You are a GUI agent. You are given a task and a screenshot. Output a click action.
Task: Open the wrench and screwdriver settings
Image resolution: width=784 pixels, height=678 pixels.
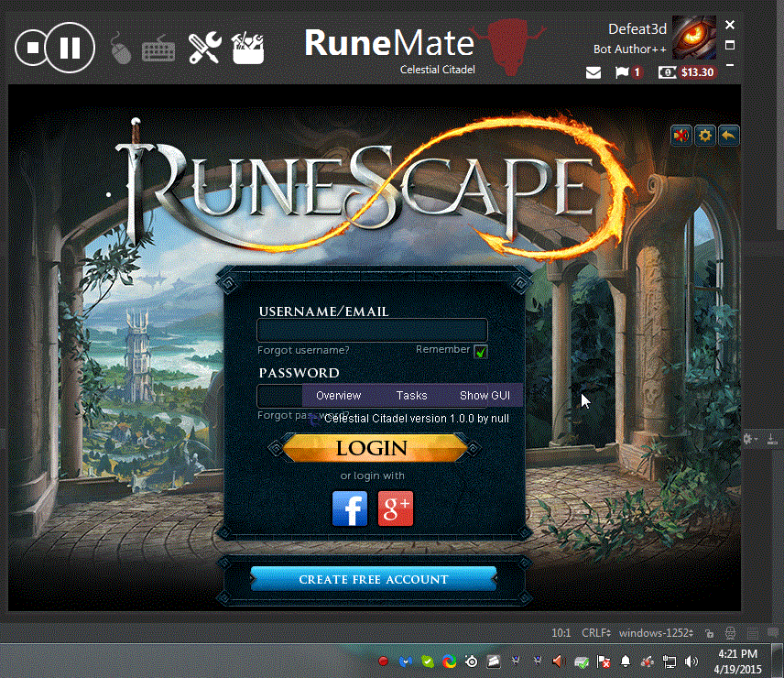coord(205,48)
